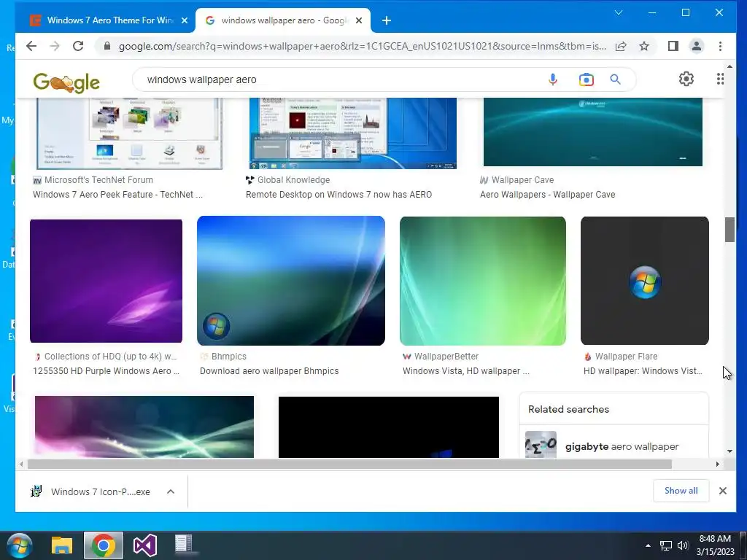This screenshot has width=747, height=560.
Task: Open the Chrome side panel
Action: tap(673, 46)
